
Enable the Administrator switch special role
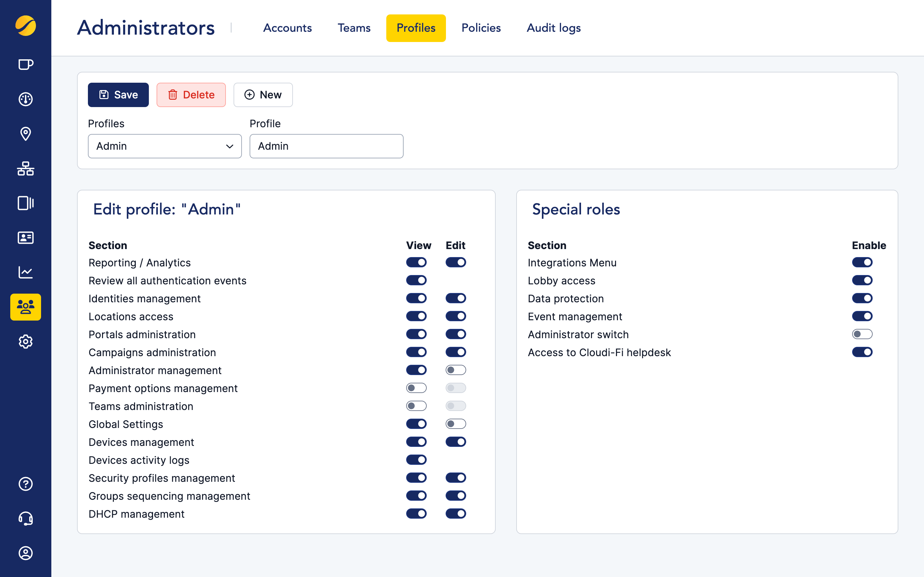(x=862, y=334)
